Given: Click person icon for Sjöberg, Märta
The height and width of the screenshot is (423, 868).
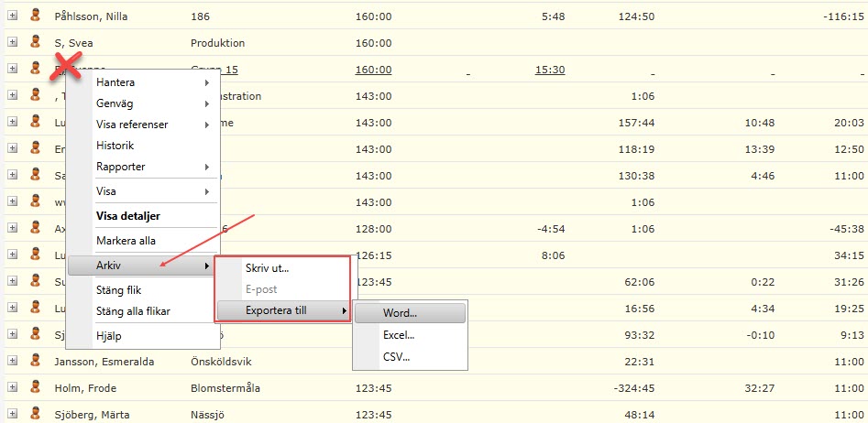Looking at the screenshot, I should [36, 414].
